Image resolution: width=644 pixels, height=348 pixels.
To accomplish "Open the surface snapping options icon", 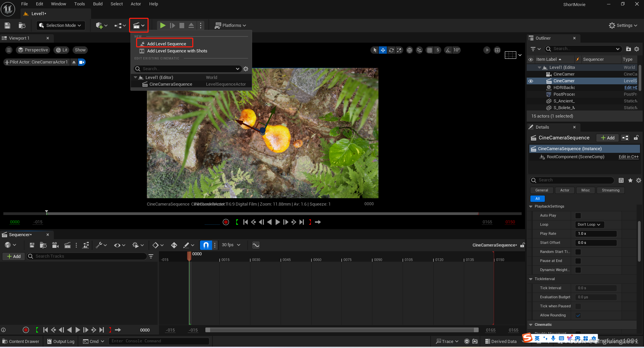I will coord(419,50).
